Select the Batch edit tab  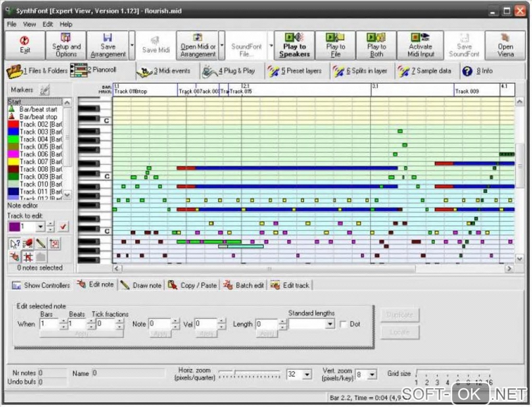[x=244, y=286]
